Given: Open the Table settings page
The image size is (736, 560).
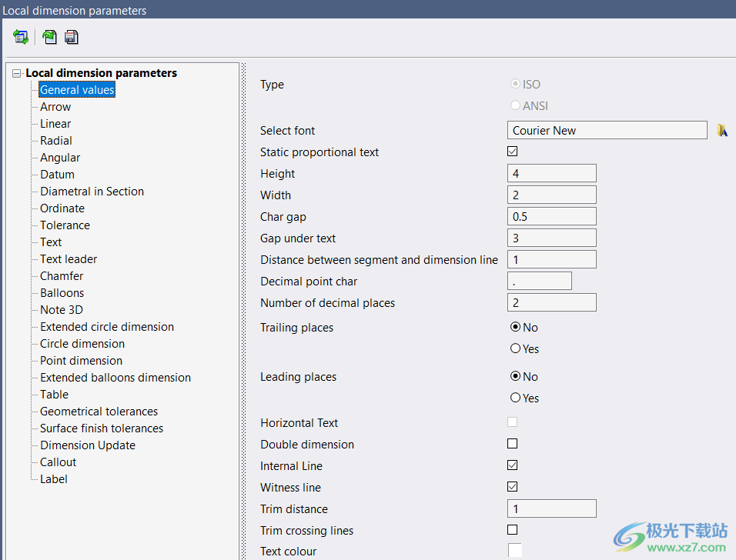Looking at the screenshot, I should (x=54, y=394).
